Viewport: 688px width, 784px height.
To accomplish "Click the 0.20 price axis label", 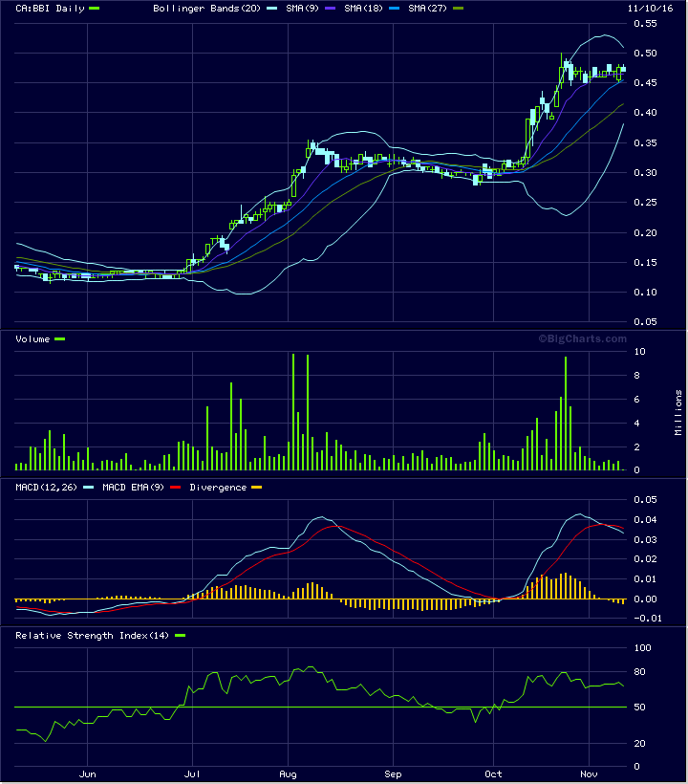I will tap(645, 233).
